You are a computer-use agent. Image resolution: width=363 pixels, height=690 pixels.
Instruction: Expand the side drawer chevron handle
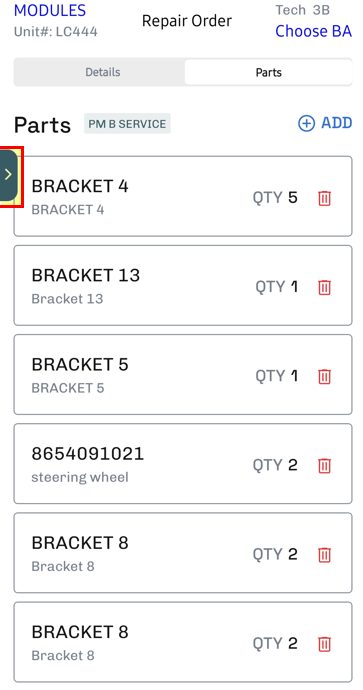pos(8,175)
